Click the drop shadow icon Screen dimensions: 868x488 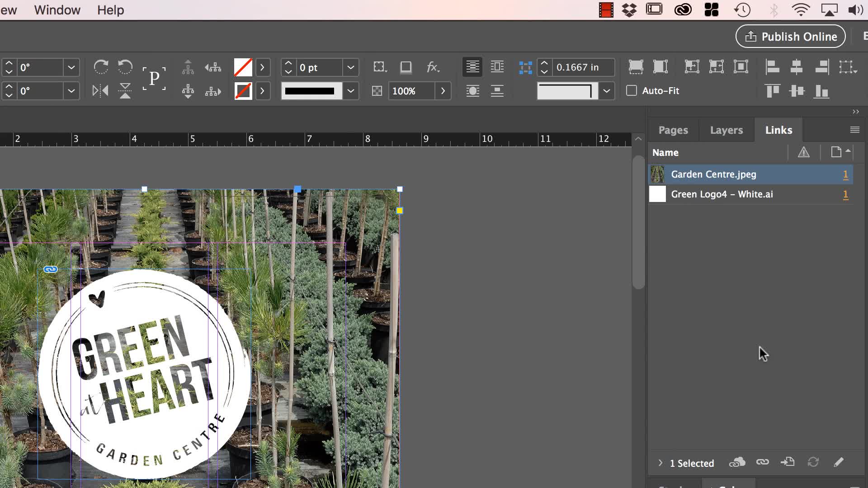point(406,67)
